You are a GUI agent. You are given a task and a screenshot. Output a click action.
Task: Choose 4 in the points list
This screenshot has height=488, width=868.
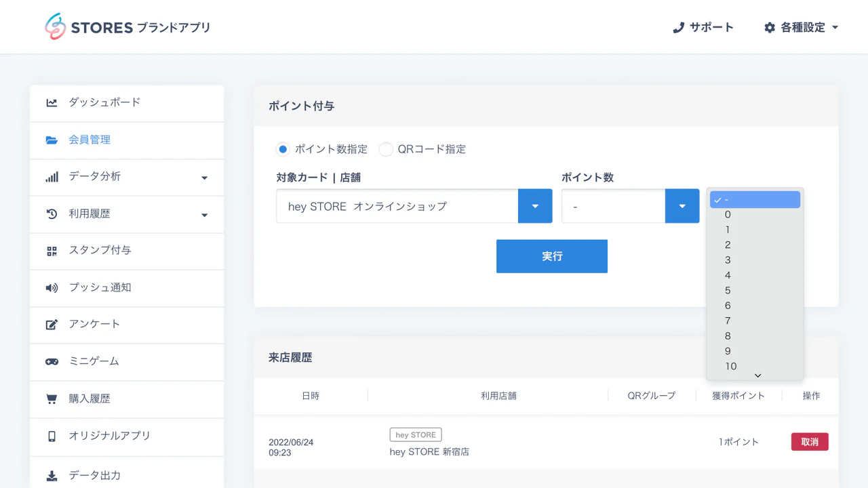click(755, 275)
